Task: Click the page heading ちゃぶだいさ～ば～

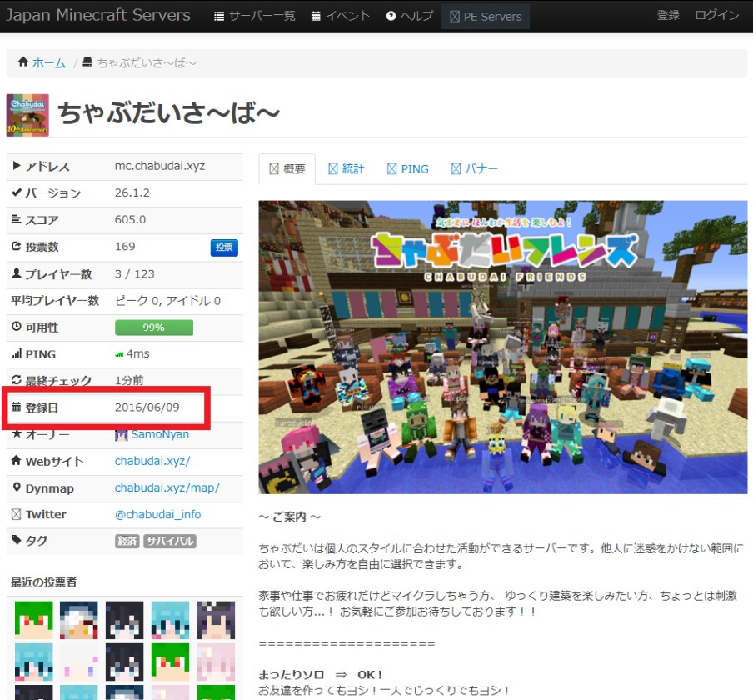Action: 168,114
